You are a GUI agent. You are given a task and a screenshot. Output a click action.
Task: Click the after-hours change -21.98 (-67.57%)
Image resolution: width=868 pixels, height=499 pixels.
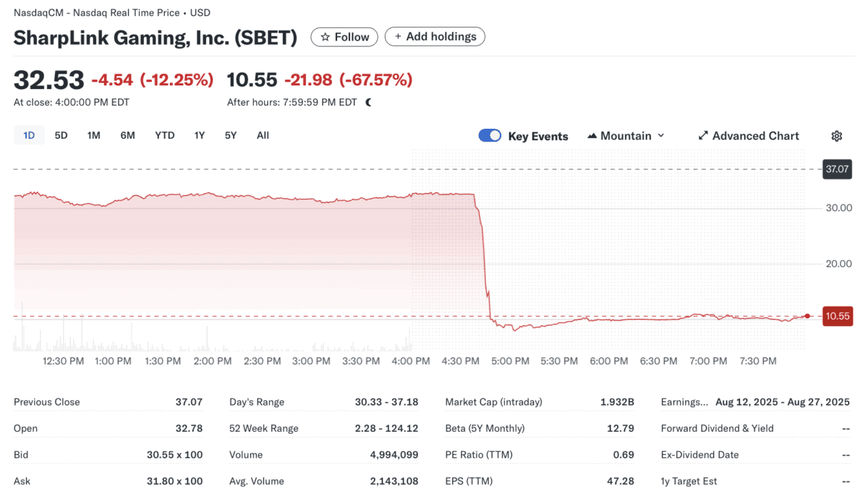349,80
